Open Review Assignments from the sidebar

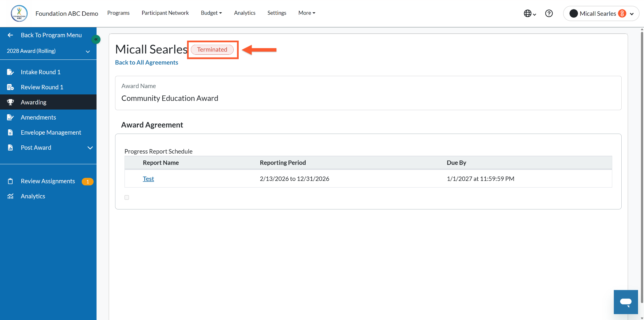point(48,181)
